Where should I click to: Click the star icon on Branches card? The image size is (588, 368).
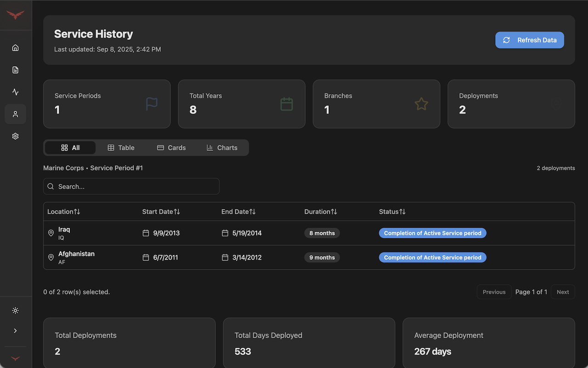coord(421,104)
